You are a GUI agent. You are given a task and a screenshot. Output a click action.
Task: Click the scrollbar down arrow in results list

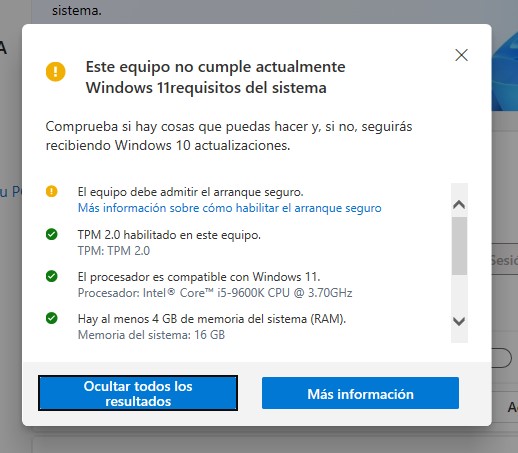point(459,321)
